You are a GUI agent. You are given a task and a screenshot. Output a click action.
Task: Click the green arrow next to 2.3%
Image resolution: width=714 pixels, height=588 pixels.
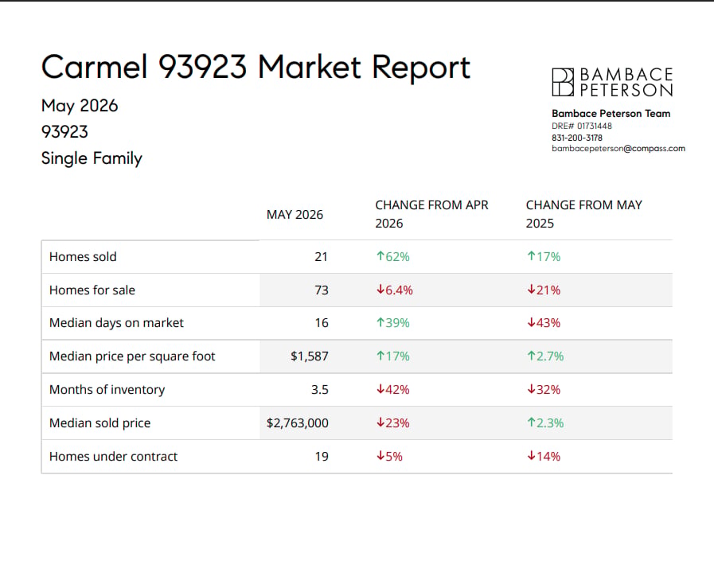point(531,423)
